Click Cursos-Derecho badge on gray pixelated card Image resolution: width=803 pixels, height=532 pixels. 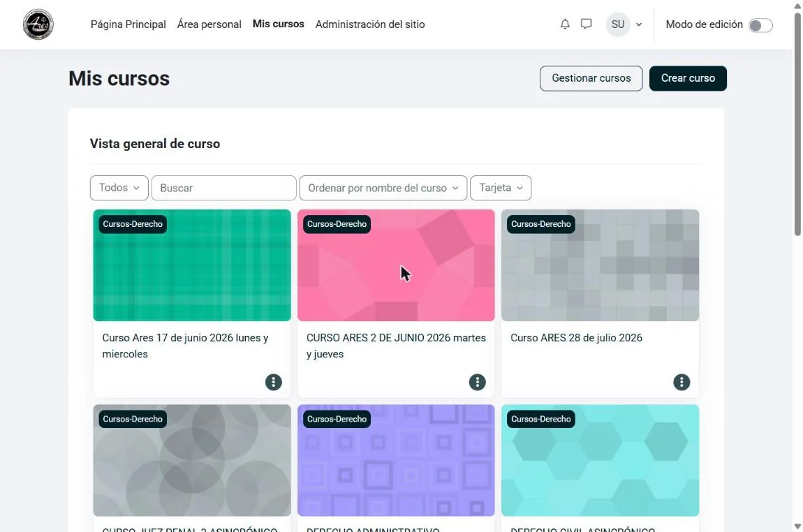pos(540,223)
